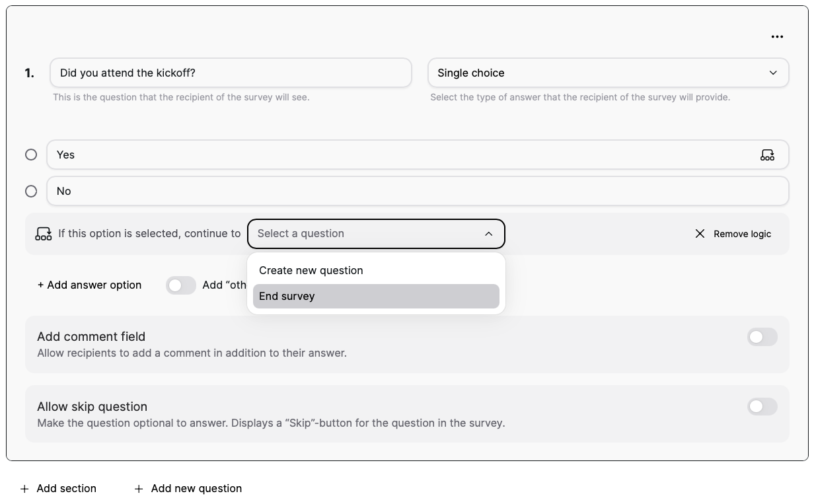Click the chevron in Single choice dropdown
The width and height of the screenshot is (814, 504).
point(773,73)
